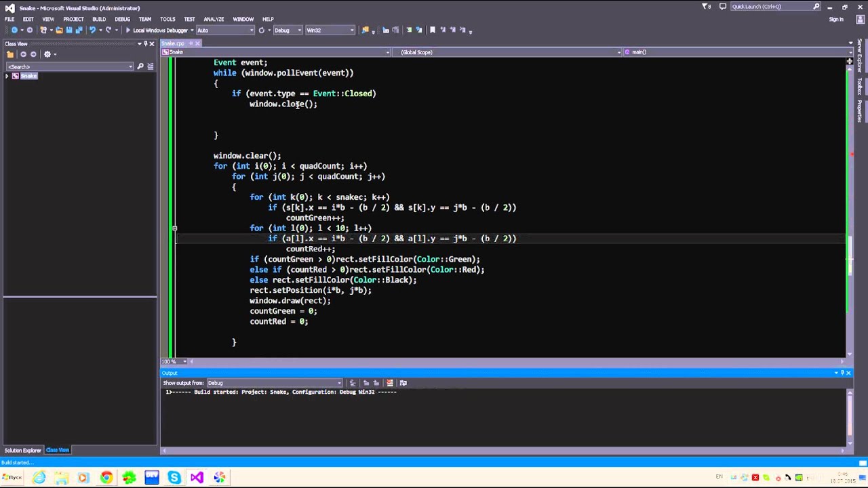Click the Feedback icon in title bar

click(x=723, y=7)
